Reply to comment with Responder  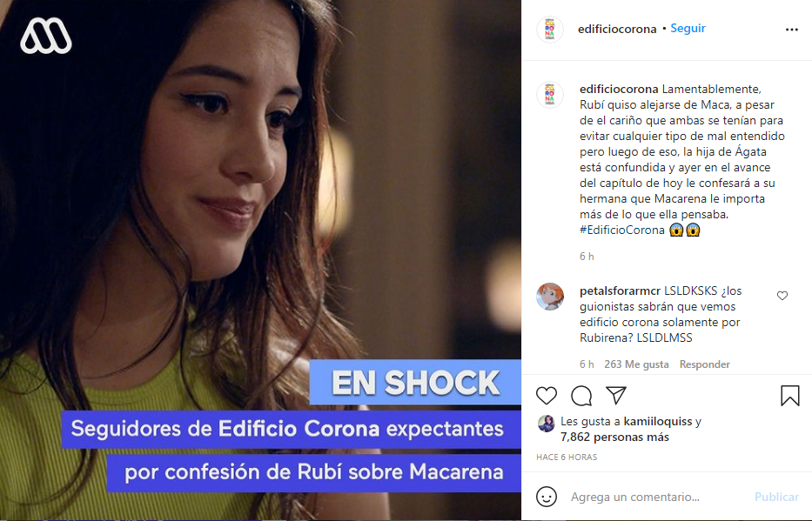[x=704, y=364]
